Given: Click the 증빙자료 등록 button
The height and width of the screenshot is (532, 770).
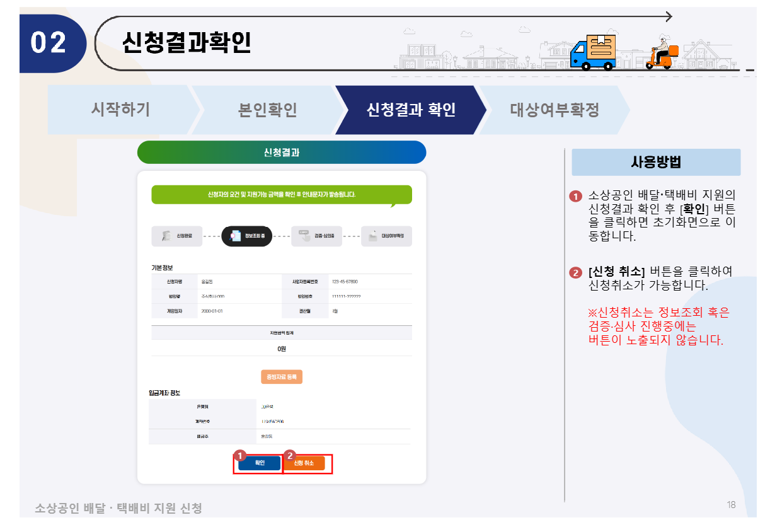Looking at the screenshot, I should point(282,377).
